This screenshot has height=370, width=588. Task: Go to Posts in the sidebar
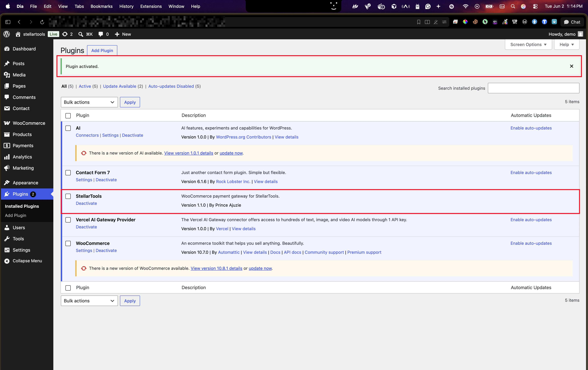[18, 64]
